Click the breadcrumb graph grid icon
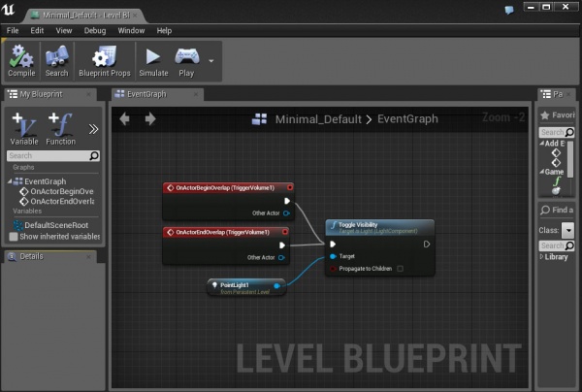 [259, 118]
